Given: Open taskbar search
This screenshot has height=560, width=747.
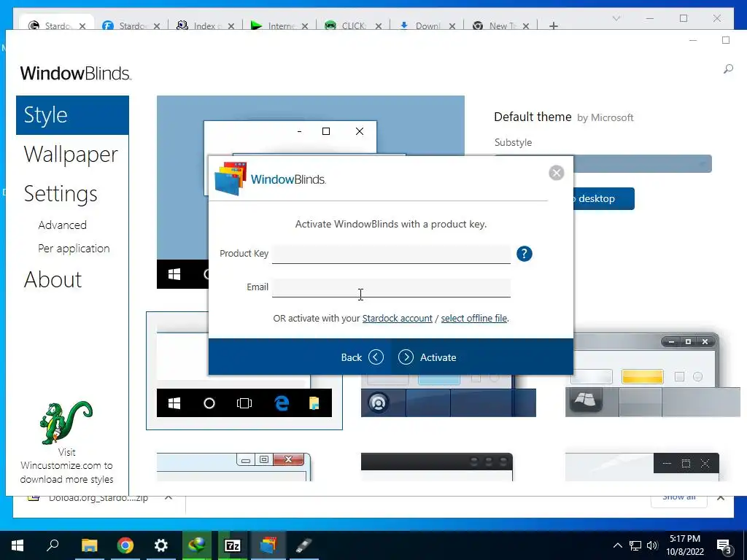Looking at the screenshot, I should coord(53,545).
